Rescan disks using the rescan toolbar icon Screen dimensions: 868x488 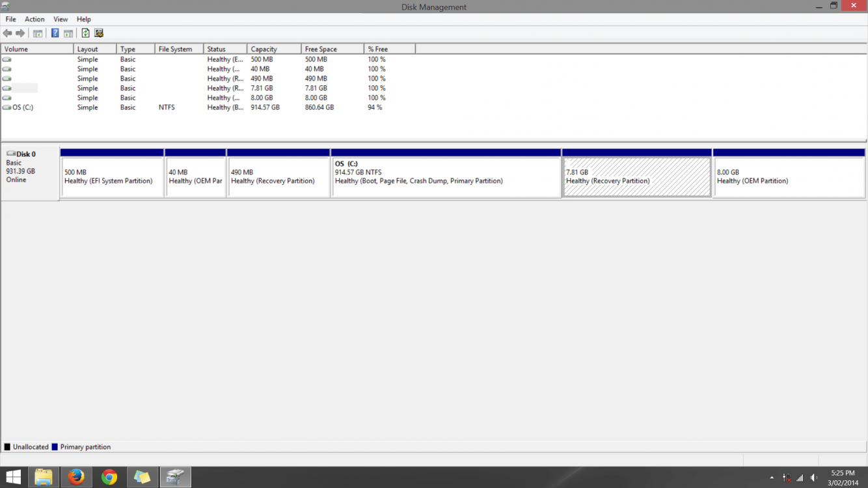coord(99,33)
